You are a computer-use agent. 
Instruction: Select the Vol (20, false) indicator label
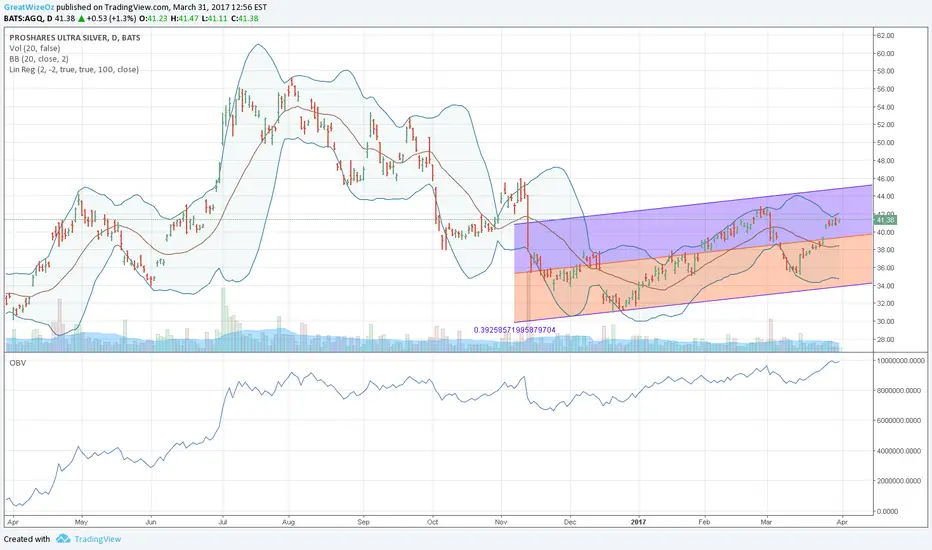coord(34,48)
